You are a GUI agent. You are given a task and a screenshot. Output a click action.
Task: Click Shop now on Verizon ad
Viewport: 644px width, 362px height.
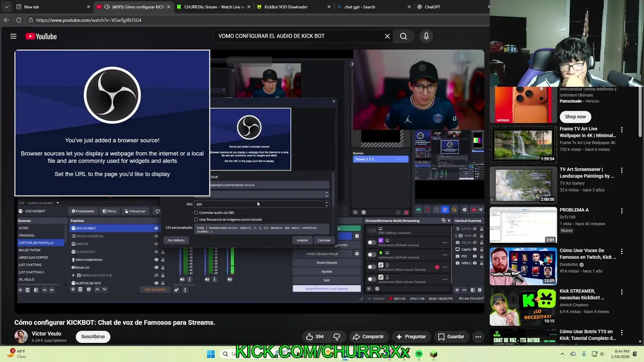(x=575, y=117)
